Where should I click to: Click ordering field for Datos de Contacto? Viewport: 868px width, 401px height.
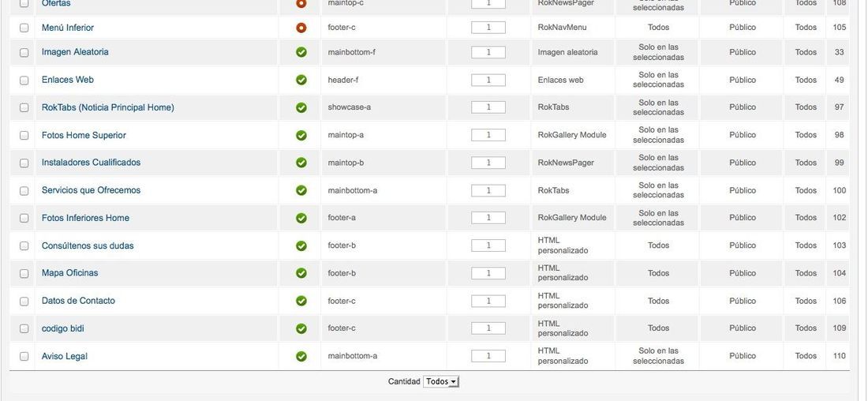coord(488,302)
